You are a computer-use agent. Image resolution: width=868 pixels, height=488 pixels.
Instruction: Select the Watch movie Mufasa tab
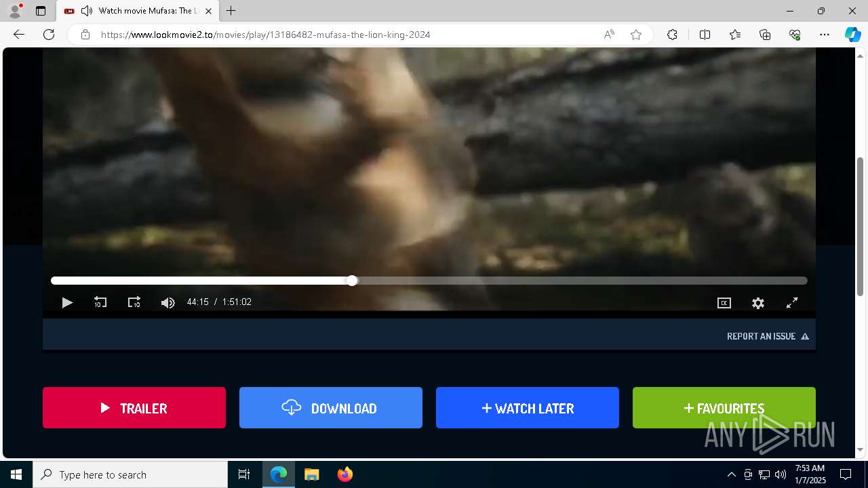138,11
